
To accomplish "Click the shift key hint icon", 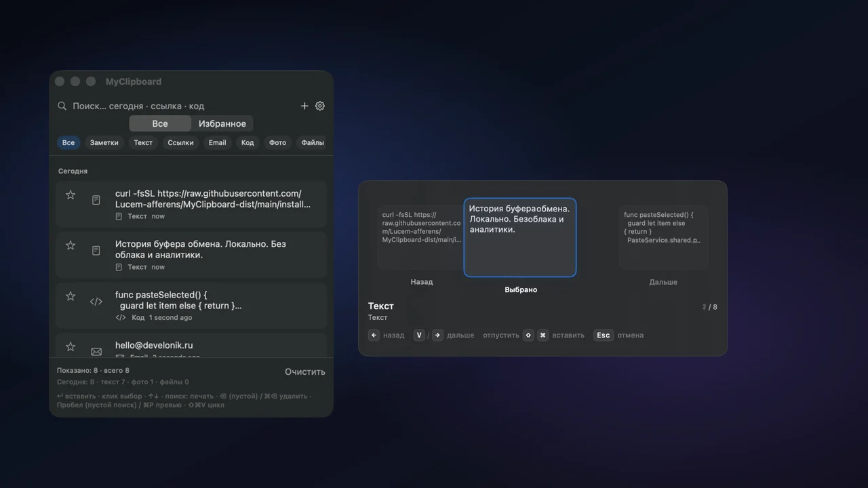I will pos(528,335).
